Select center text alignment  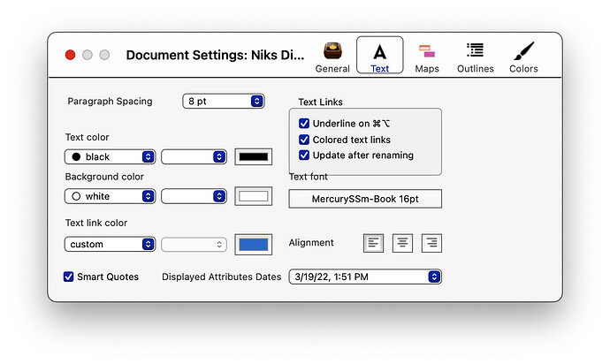click(x=402, y=243)
